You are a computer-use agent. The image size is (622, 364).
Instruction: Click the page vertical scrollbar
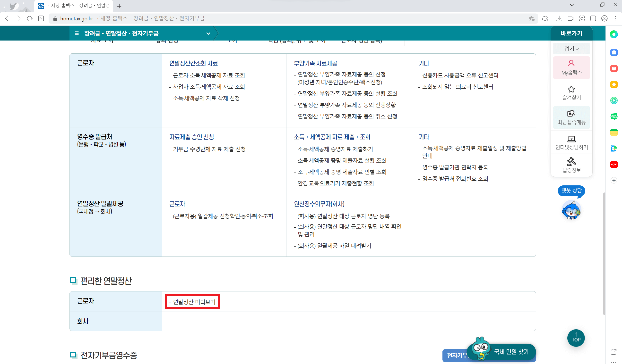[x=604, y=254]
